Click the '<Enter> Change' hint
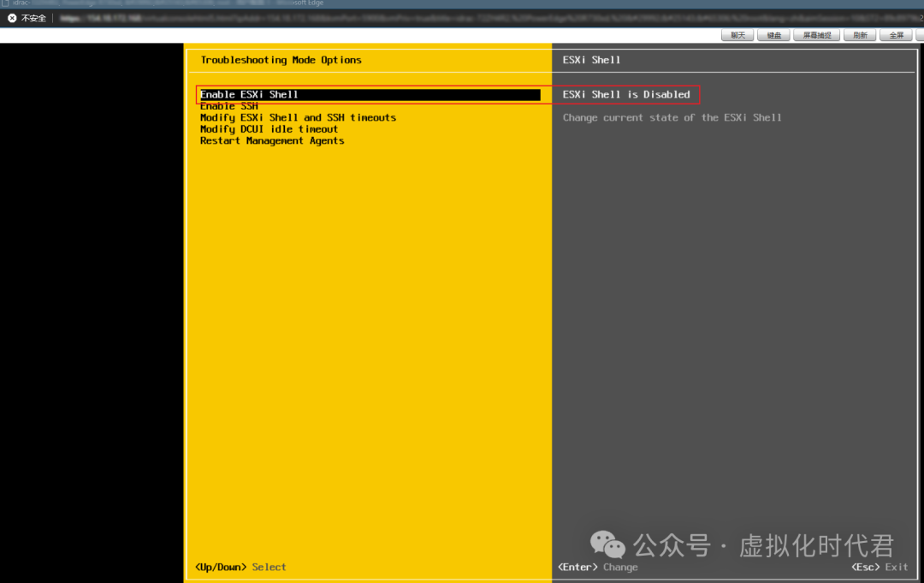This screenshot has height=583, width=924. (x=598, y=567)
